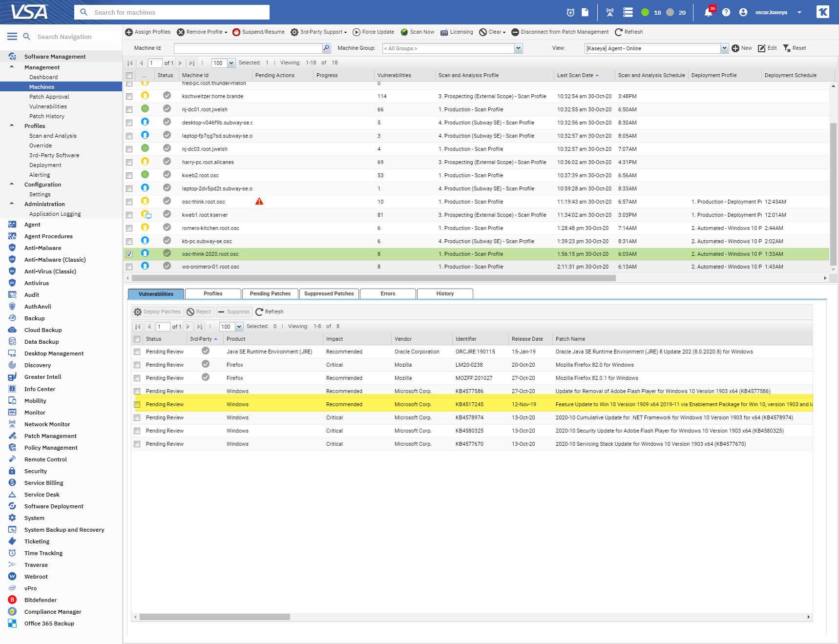Open the View dropdown showing Agent - Online
This screenshot has height=644, width=839.
[724, 48]
